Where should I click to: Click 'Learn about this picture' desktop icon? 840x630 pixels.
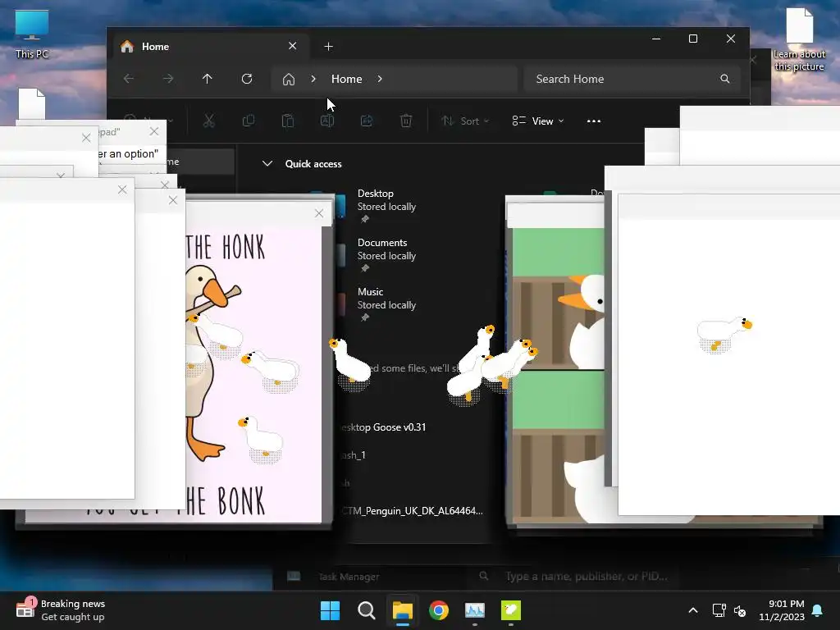point(799,39)
